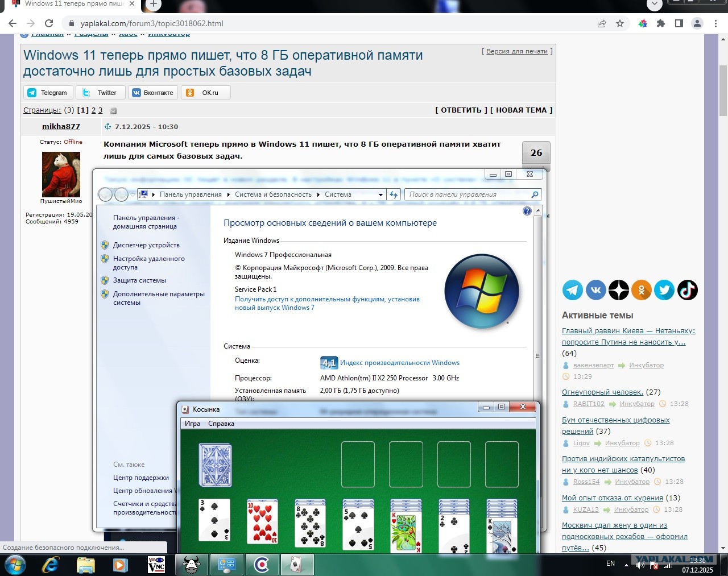This screenshot has height=576, width=728.
Task: Click the black four-point star circle icon
Action: pos(619,290)
